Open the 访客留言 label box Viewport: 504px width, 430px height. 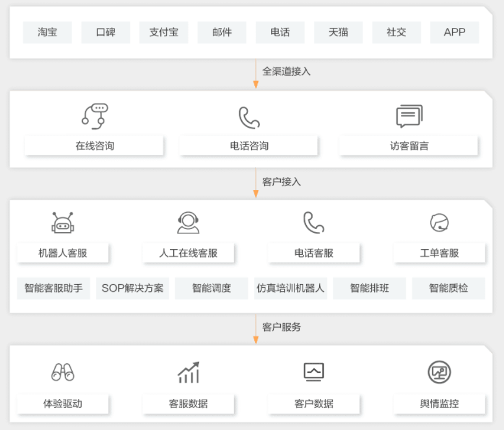(409, 146)
